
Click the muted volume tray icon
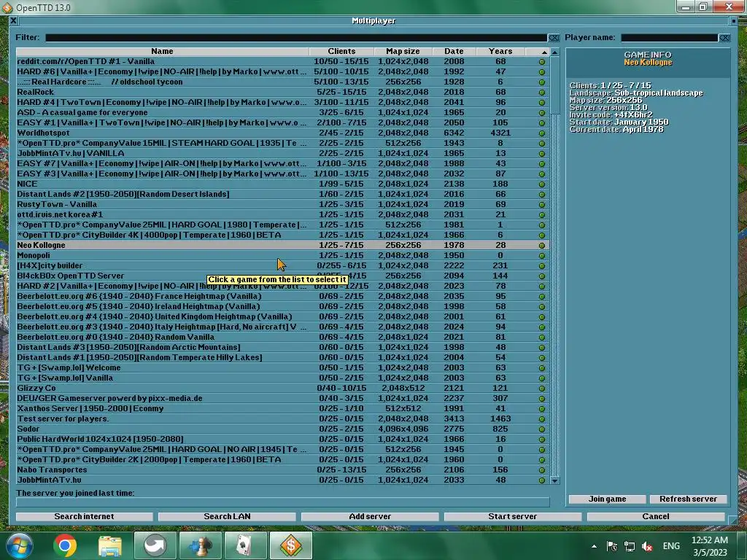(x=648, y=546)
